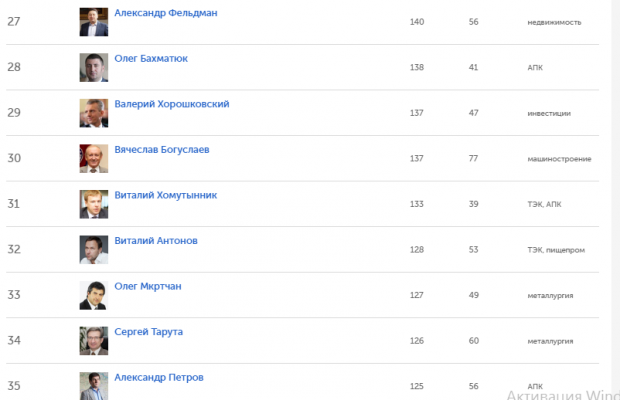The height and width of the screenshot is (400, 620).
Task: Open Валерий Хорошковский profile link
Action: 172,104
